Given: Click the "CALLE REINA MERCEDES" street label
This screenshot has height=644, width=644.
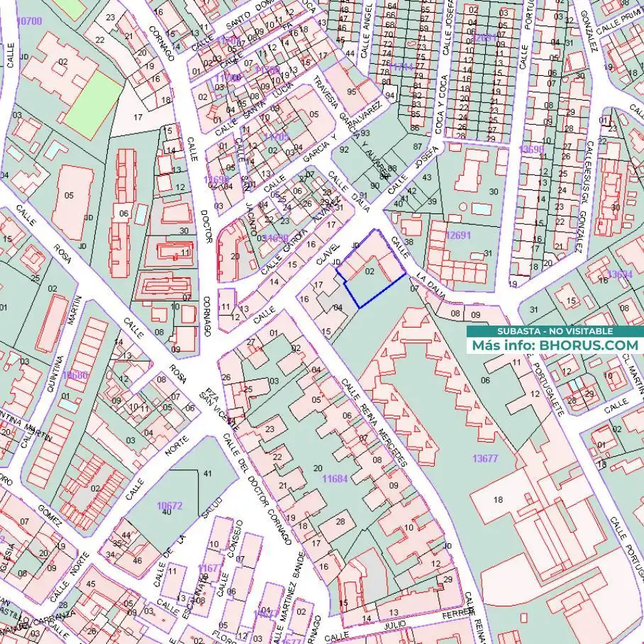Looking at the screenshot, I should pyautogui.click(x=374, y=423).
